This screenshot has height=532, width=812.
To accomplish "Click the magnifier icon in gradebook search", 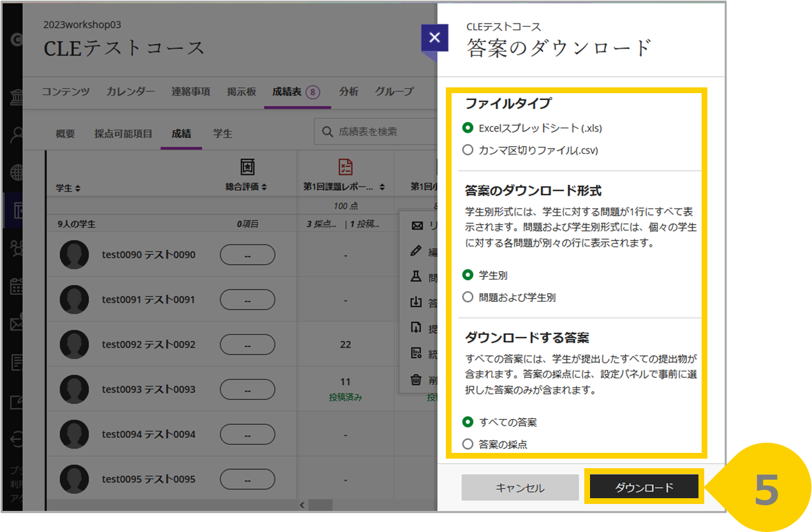I will click(327, 131).
